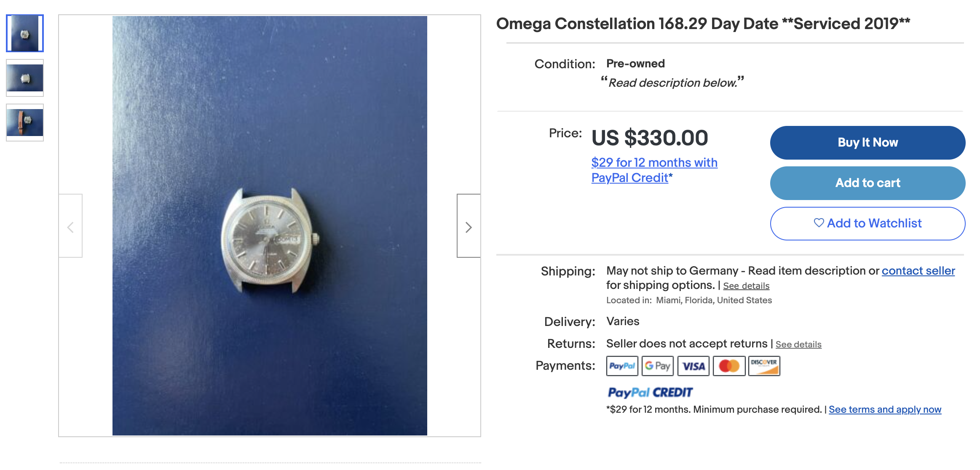Add the item to Watchlist

tap(868, 223)
